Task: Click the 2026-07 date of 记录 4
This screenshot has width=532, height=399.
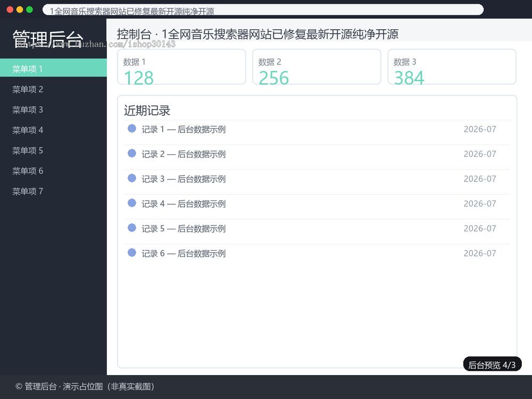Action: 480,204
